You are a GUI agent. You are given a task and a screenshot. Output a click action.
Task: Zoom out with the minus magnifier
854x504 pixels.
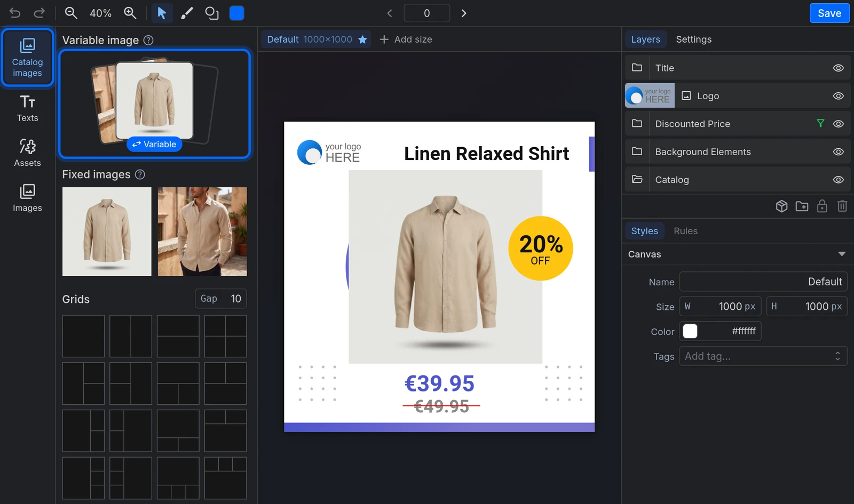coord(71,13)
